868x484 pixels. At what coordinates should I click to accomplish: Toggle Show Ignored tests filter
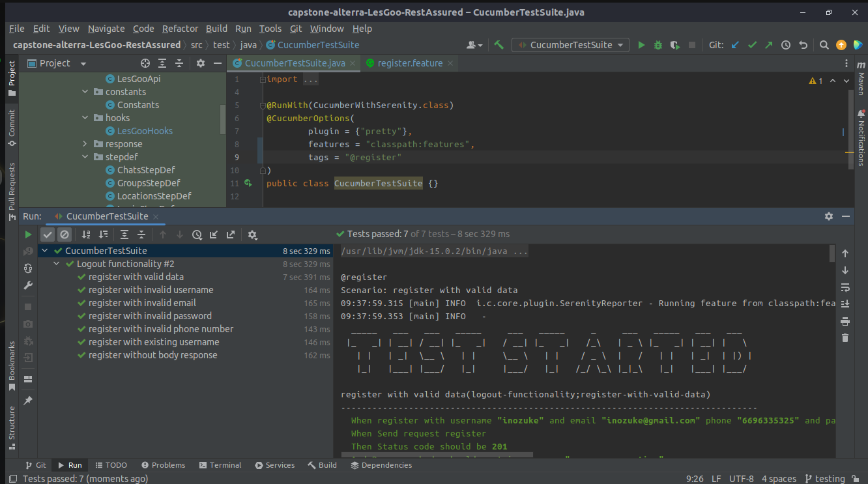pyautogui.click(x=63, y=235)
